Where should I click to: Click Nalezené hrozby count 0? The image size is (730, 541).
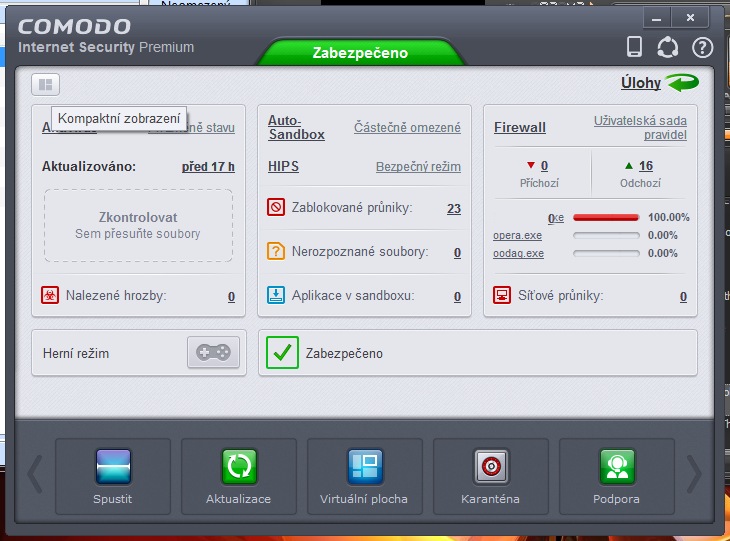[x=231, y=297]
